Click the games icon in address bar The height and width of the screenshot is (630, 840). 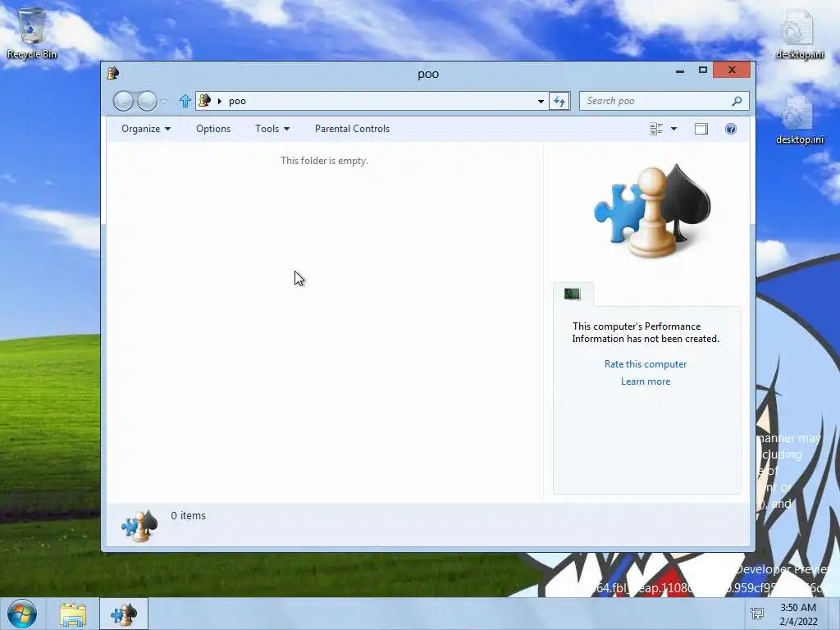pyautogui.click(x=204, y=101)
